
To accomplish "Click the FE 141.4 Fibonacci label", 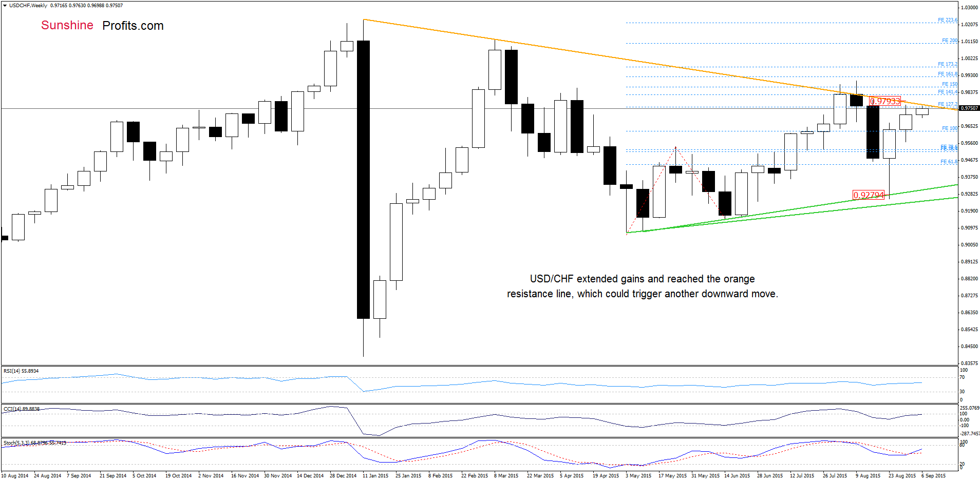I will click(948, 92).
